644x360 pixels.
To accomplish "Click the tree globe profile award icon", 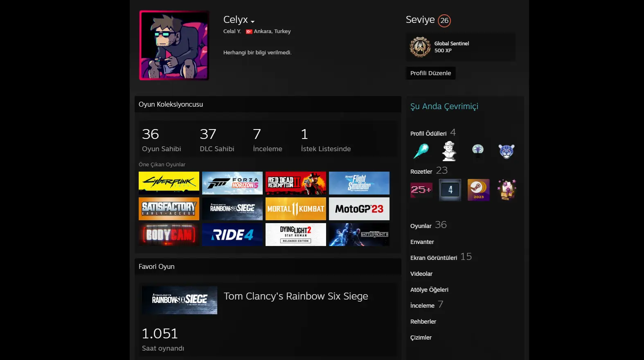I will pos(478,151).
